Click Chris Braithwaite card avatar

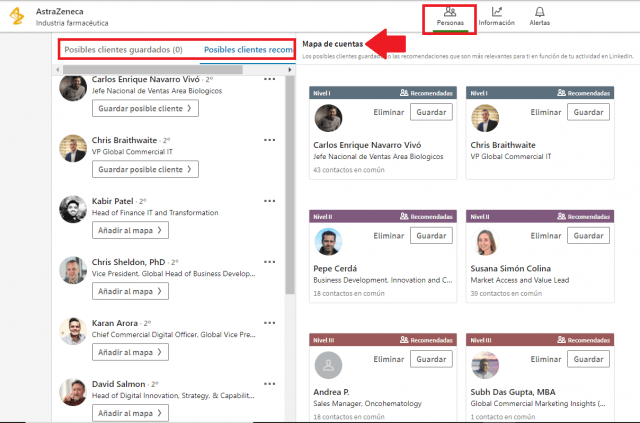(485, 118)
